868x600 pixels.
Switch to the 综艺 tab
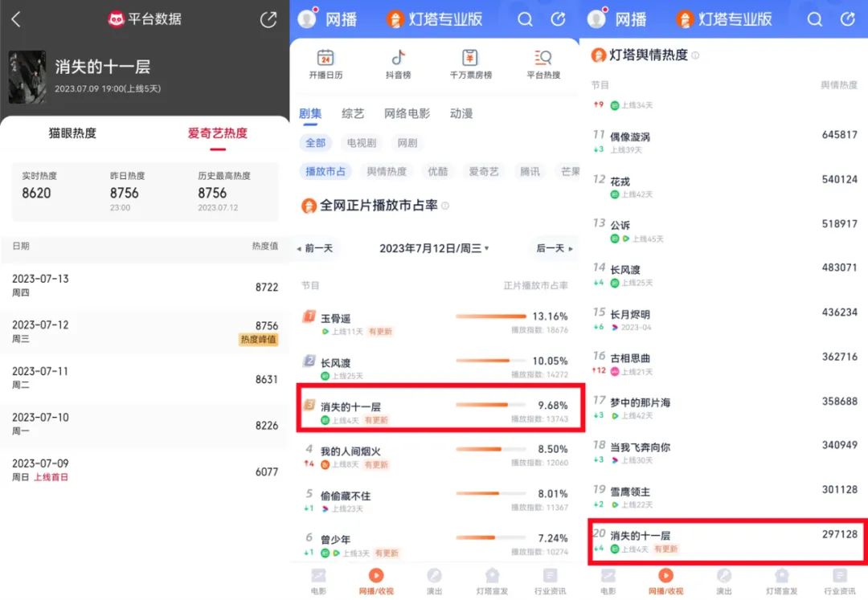pyautogui.click(x=353, y=114)
